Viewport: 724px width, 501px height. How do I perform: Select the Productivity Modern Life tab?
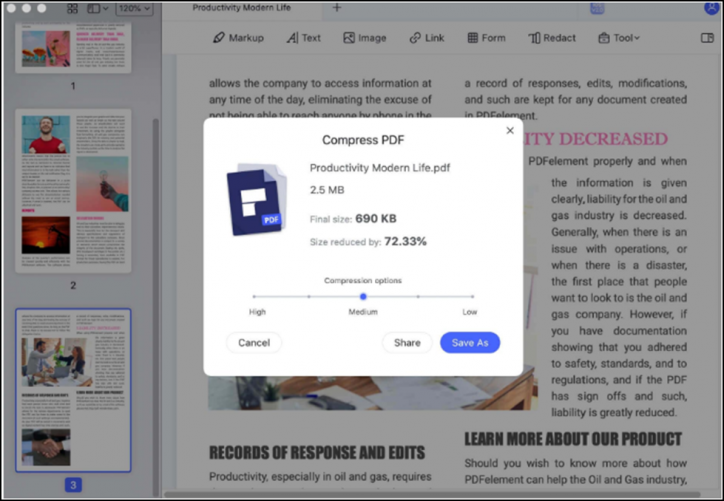[241, 8]
